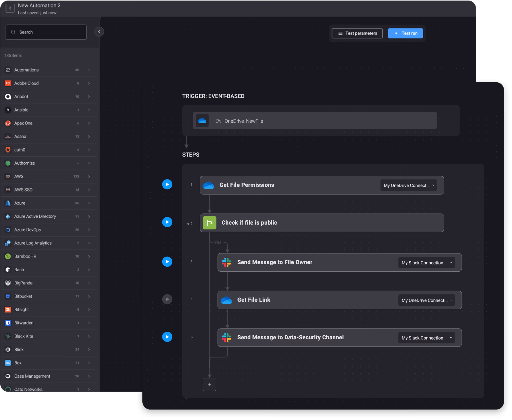Collapse step 2 using its caret
Viewport: 512px width, 420px height.
188,224
